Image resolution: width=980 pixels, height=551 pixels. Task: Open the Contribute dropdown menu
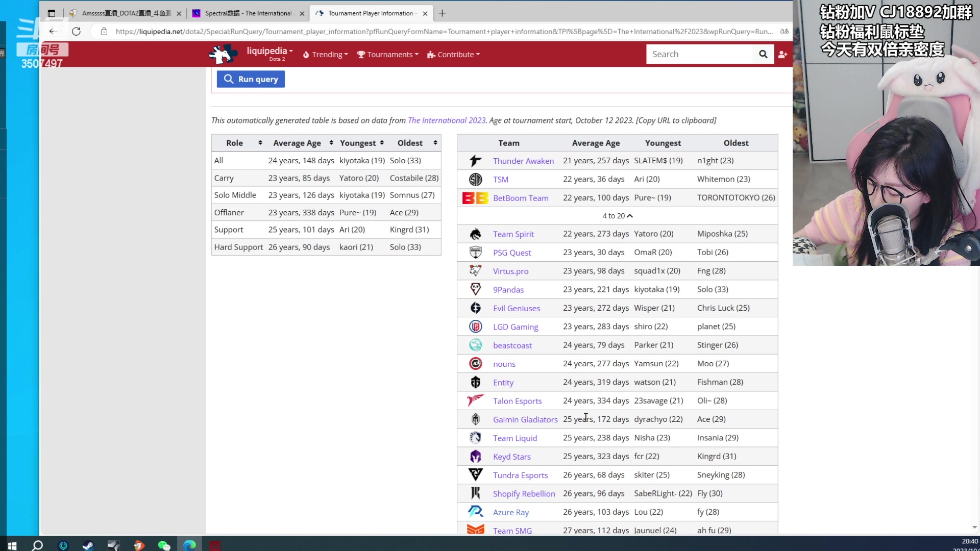click(x=453, y=55)
